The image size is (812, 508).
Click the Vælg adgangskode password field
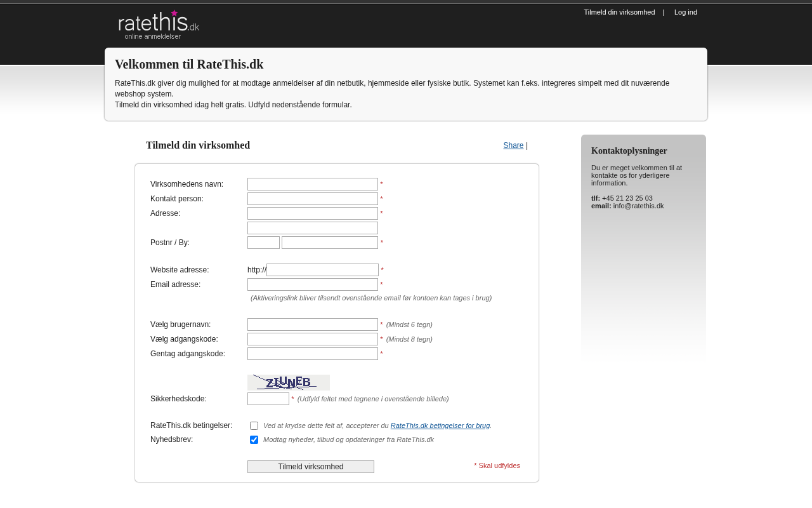click(x=313, y=339)
